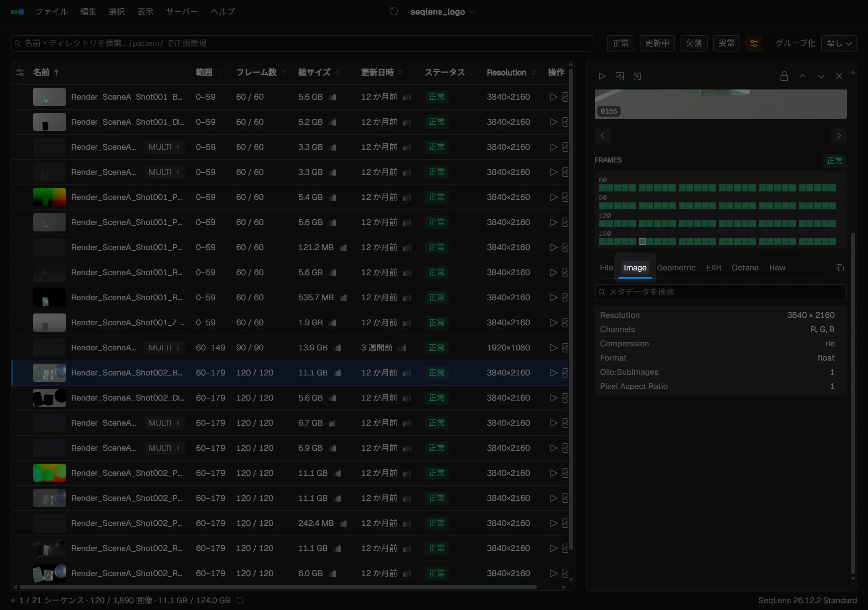Play the sequence from the detail panel toolbar
868x610 pixels.
(602, 76)
